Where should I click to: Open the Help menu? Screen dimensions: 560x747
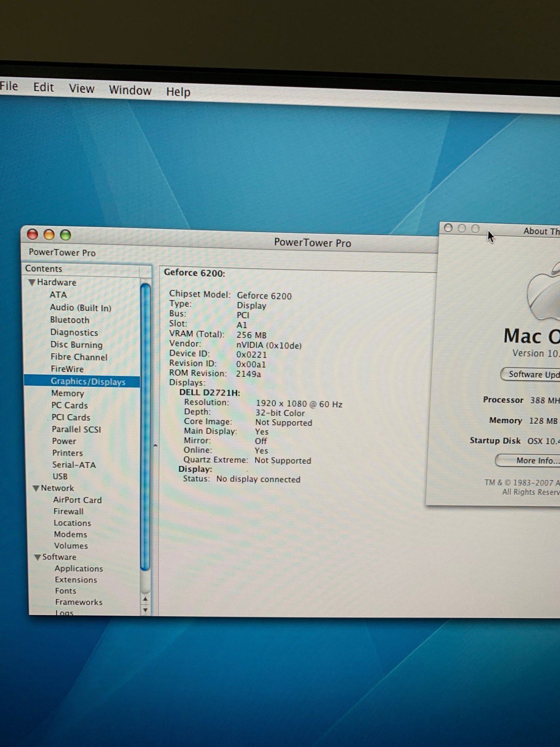[178, 92]
